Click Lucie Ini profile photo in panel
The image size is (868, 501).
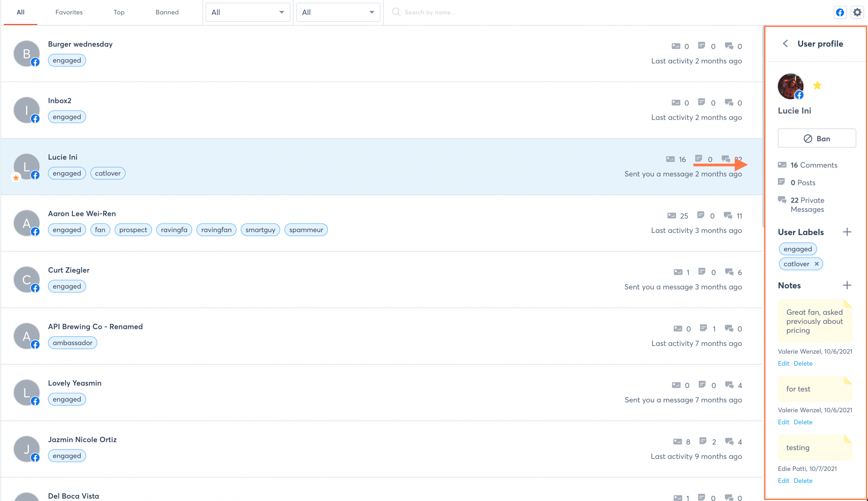pyautogui.click(x=791, y=86)
